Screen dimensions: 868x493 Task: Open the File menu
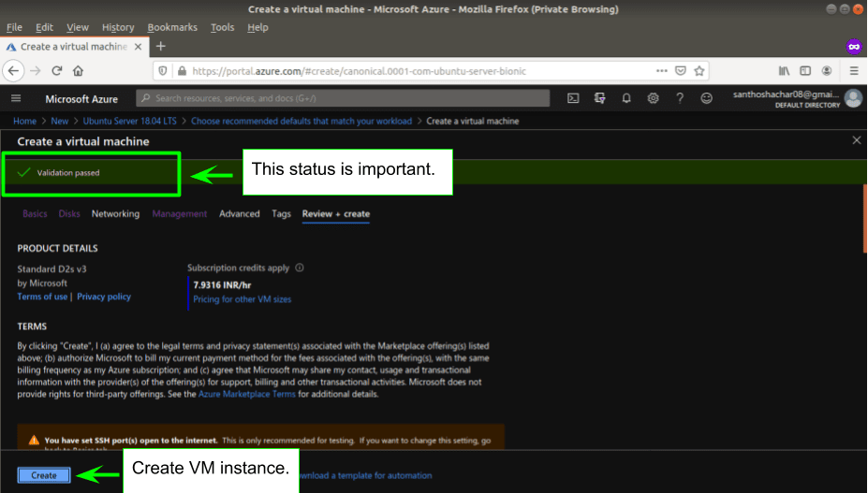tap(14, 27)
